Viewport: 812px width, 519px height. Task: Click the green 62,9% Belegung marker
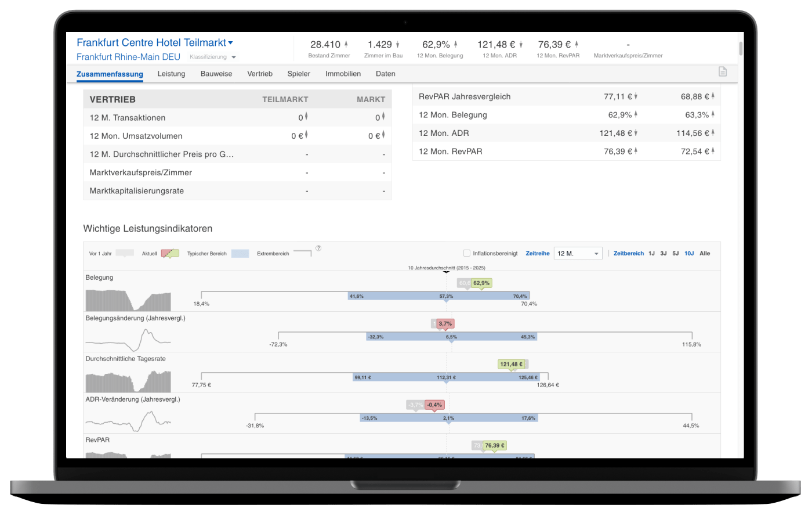pos(481,283)
